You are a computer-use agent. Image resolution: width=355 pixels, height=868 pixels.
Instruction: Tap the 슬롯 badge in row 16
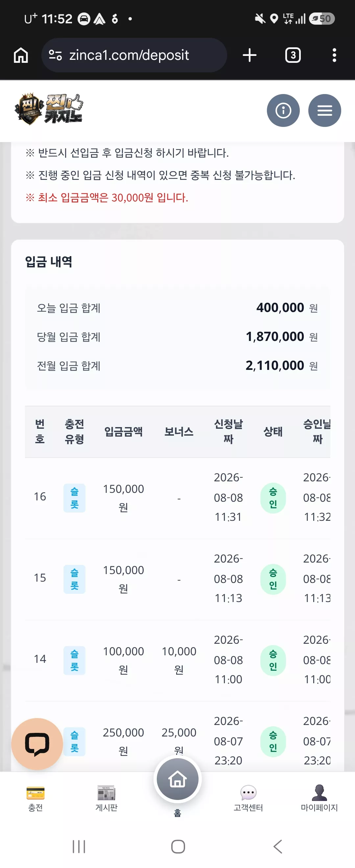(74, 498)
